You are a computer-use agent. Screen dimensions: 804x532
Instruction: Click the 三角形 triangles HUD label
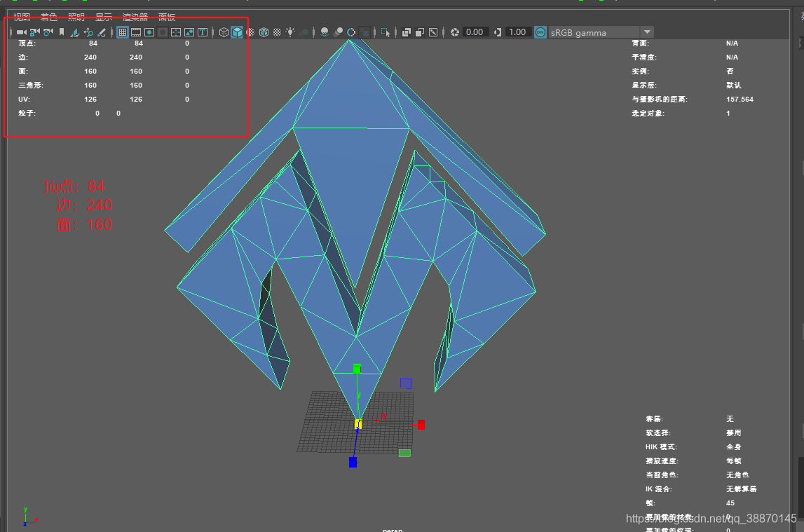coord(31,85)
